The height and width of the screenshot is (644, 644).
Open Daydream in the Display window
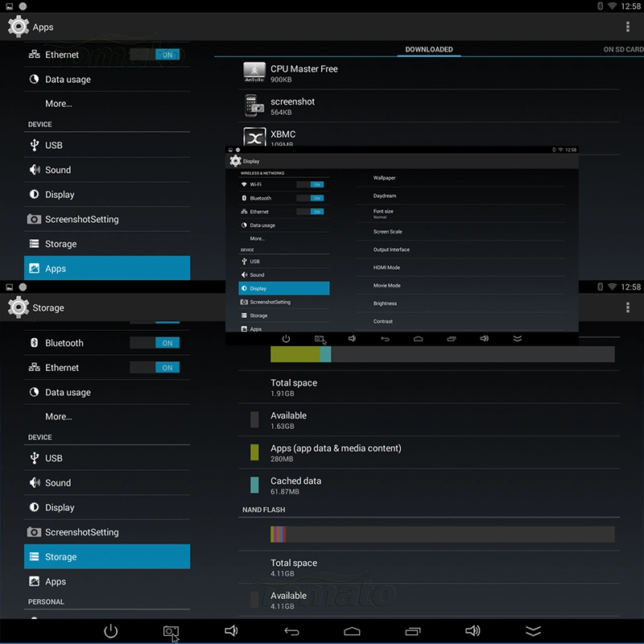click(x=460, y=196)
